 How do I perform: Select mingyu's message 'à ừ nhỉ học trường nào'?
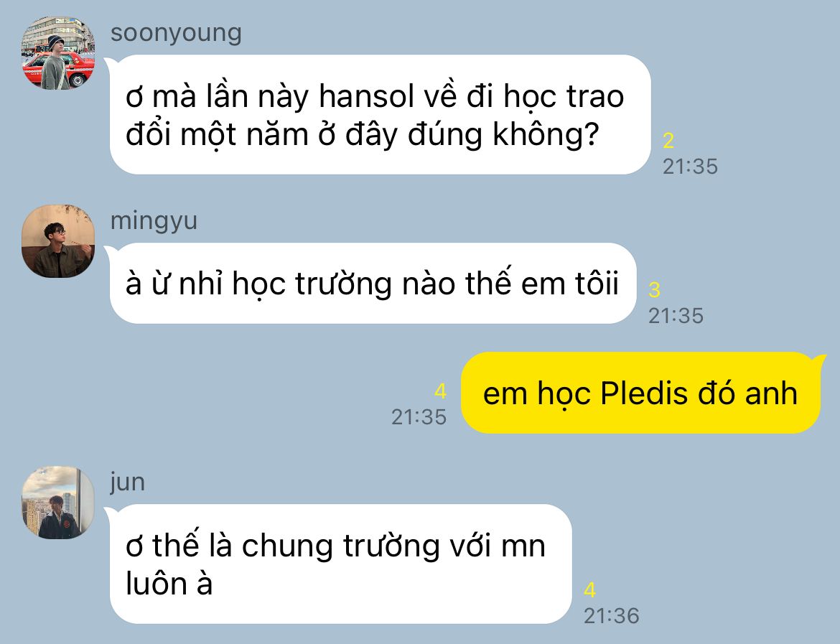(373, 283)
